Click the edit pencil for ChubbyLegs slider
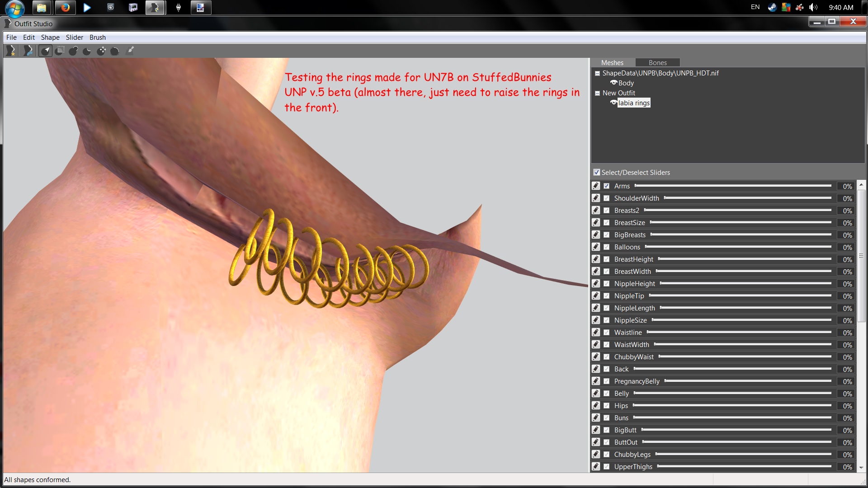Screen dimensions: 868x488 tap(596, 454)
